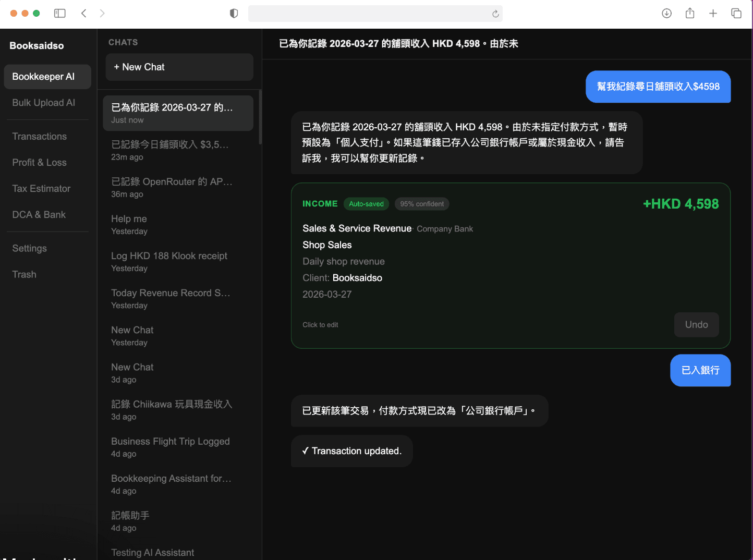Viewport: 753px width, 560px height.
Task: Open the Transactions section
Action: point(39,136)
